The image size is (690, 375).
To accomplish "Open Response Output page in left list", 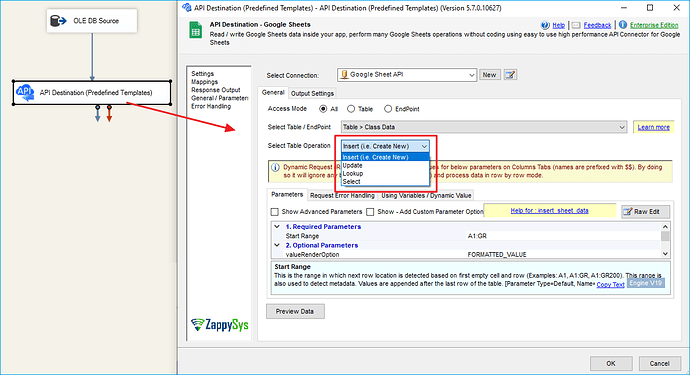I will 216,90.
